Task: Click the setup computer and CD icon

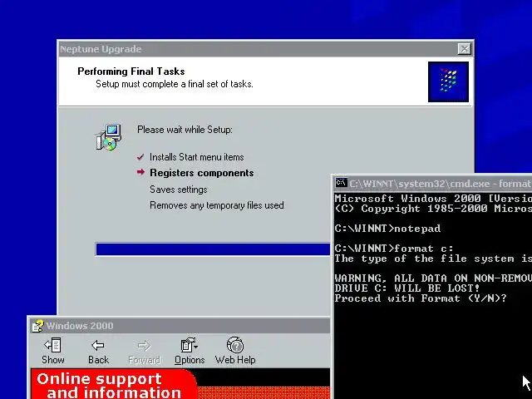Action: coord(108,137)
